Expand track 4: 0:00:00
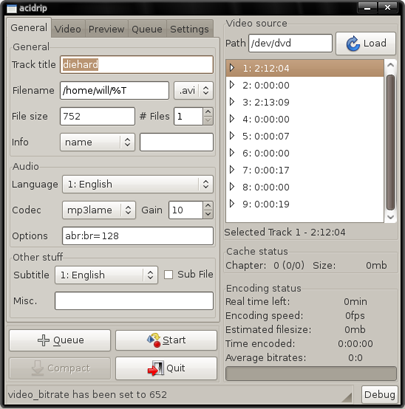Screen dimensions: 405x409 click(232, 119)
